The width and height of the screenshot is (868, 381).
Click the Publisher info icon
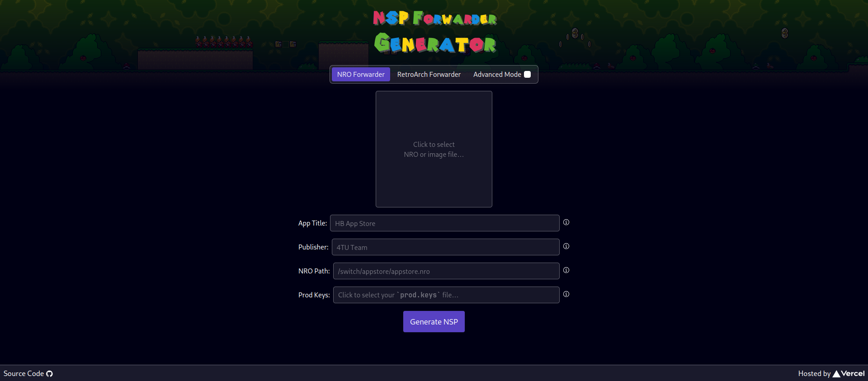pos(566,246)
